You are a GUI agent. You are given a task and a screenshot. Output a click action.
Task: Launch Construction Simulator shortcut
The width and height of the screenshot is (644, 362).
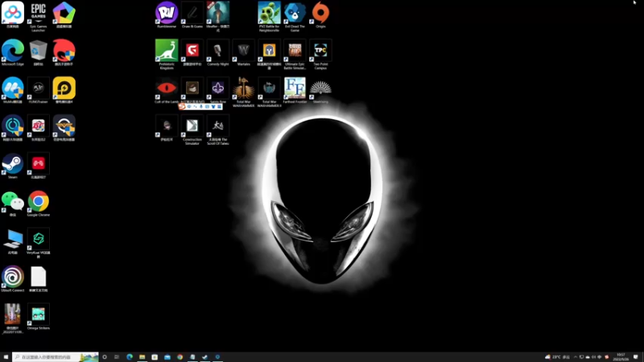click(x=192, y=130)
